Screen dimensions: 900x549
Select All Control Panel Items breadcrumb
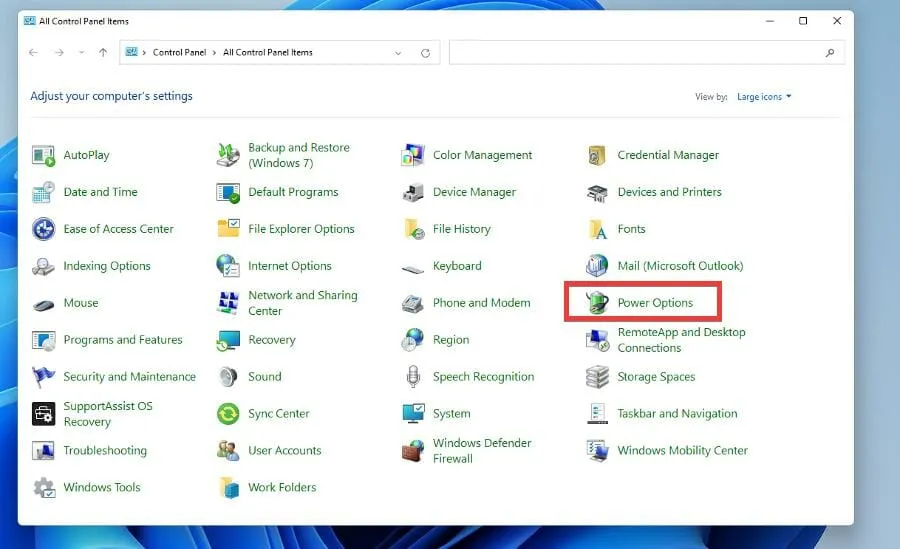click(x=267, y=53)
